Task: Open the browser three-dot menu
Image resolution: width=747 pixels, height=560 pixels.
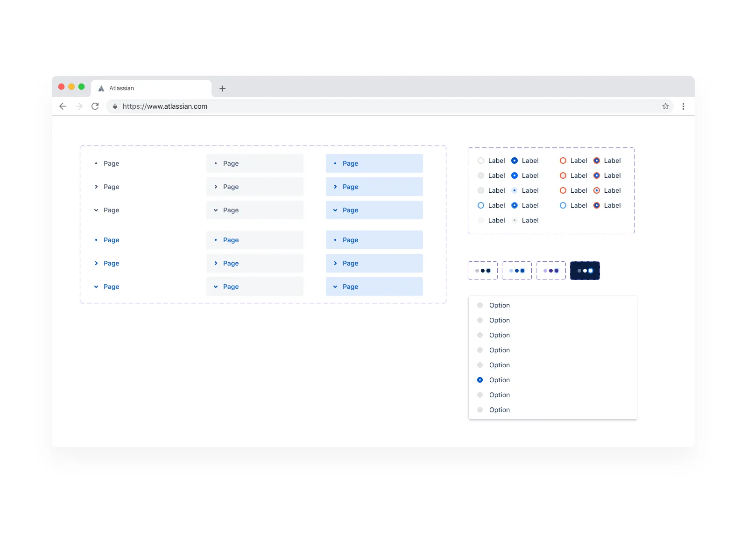Action: [x=683, y=106]
